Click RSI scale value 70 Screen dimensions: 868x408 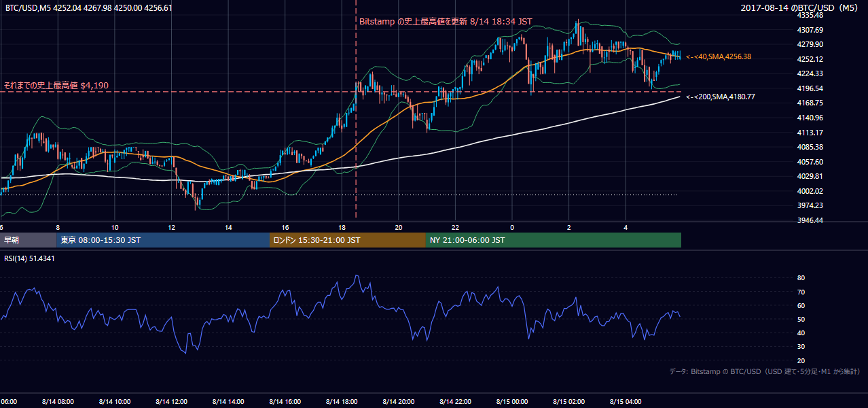[x=801, y=292]
